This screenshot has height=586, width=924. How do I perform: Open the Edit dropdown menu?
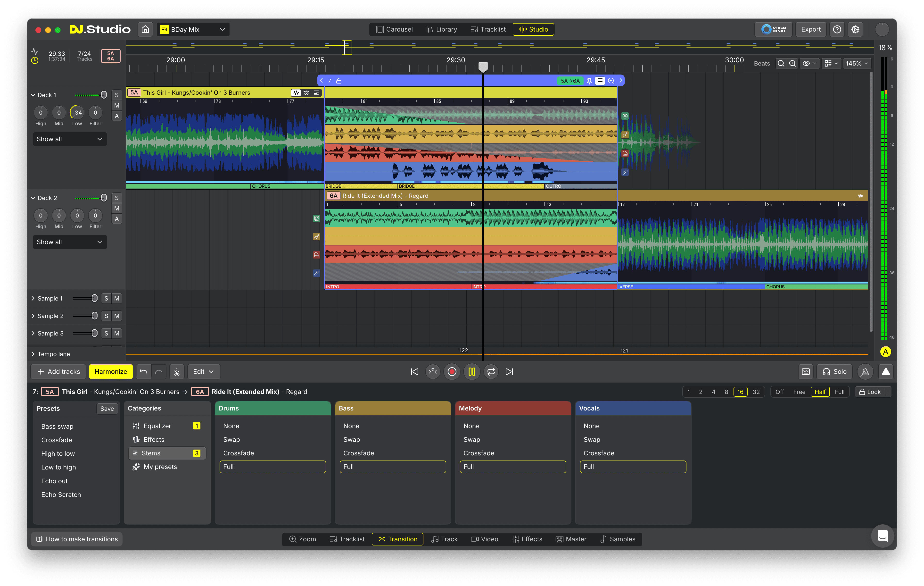coord(203,372)
